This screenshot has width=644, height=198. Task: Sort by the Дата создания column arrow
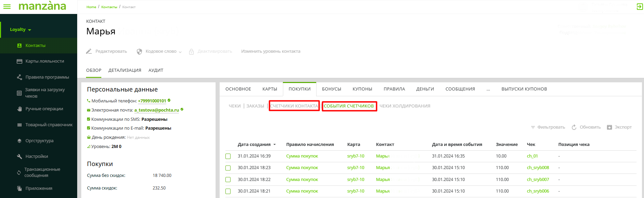click(274, 145)
